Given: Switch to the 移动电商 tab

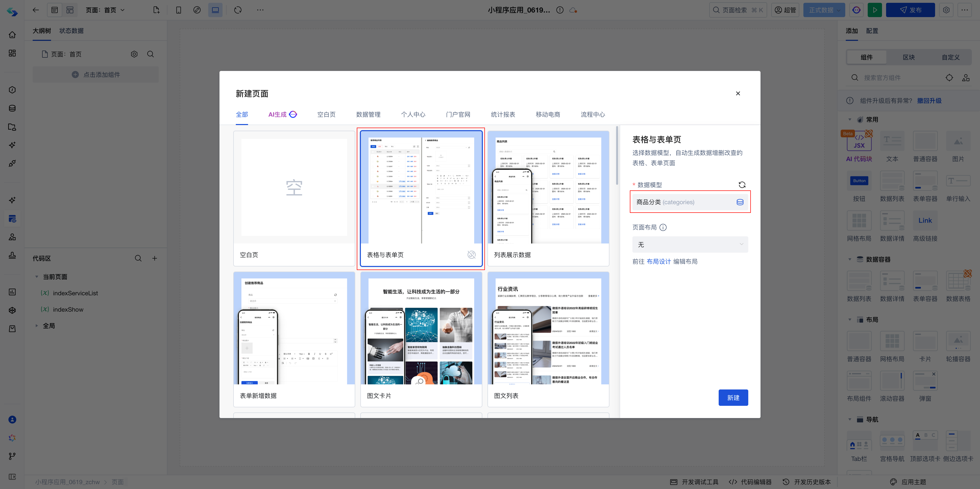Looking at the screenshot, I should pos(548,115).
